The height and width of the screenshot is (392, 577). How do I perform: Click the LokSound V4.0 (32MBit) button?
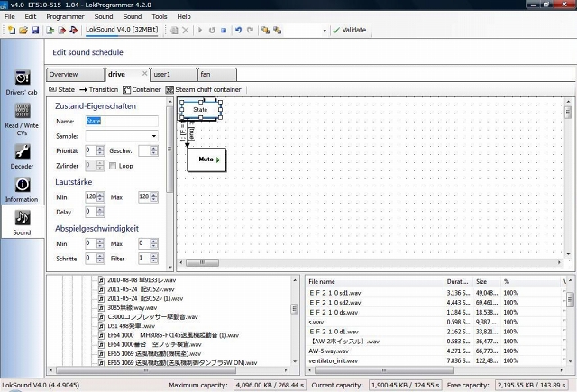click(122, 30)
